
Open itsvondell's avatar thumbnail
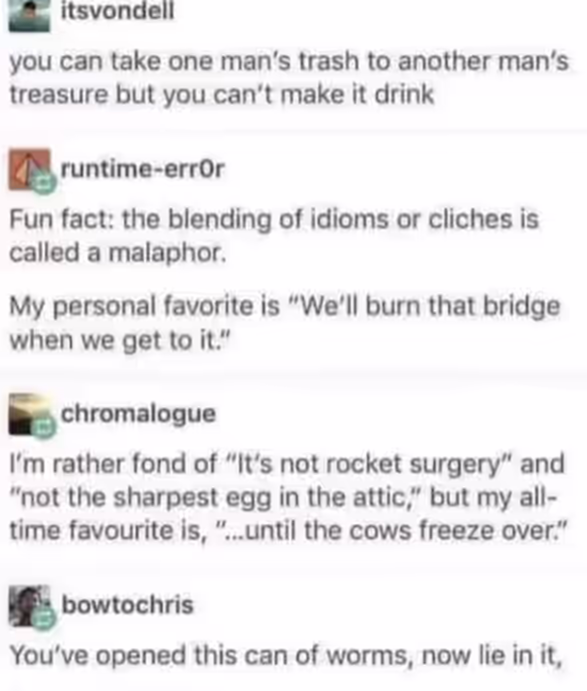click(x=29, y=15)
